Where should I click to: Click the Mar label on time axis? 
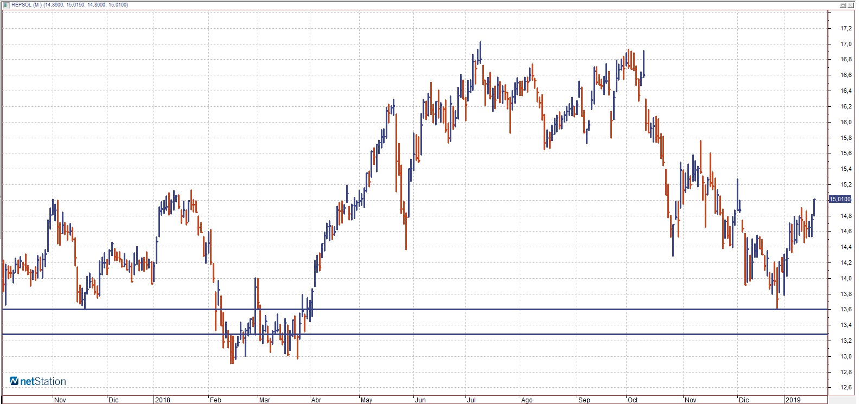pos(265,400)
